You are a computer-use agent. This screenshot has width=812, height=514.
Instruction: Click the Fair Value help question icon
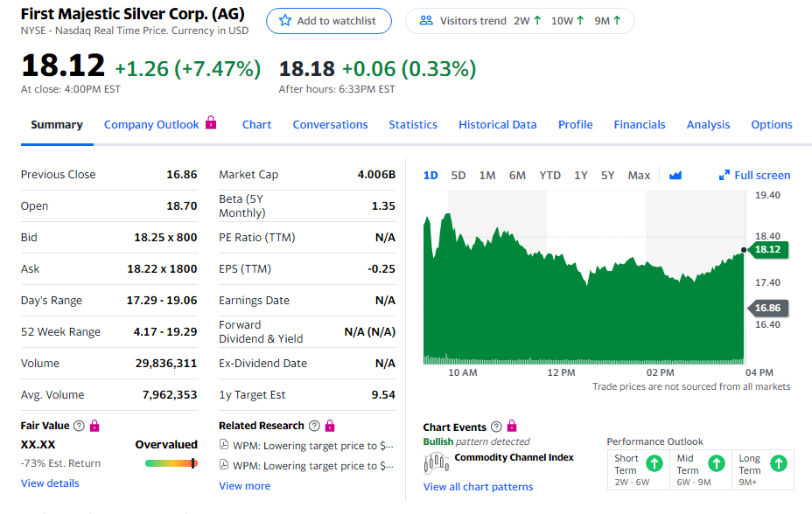click(x=79, y=426)
